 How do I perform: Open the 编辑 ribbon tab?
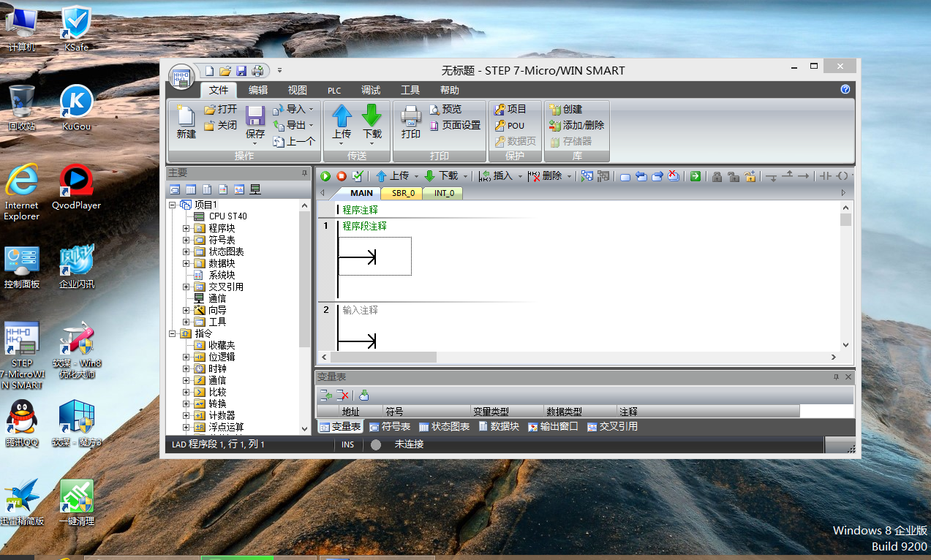click(258, 90)
